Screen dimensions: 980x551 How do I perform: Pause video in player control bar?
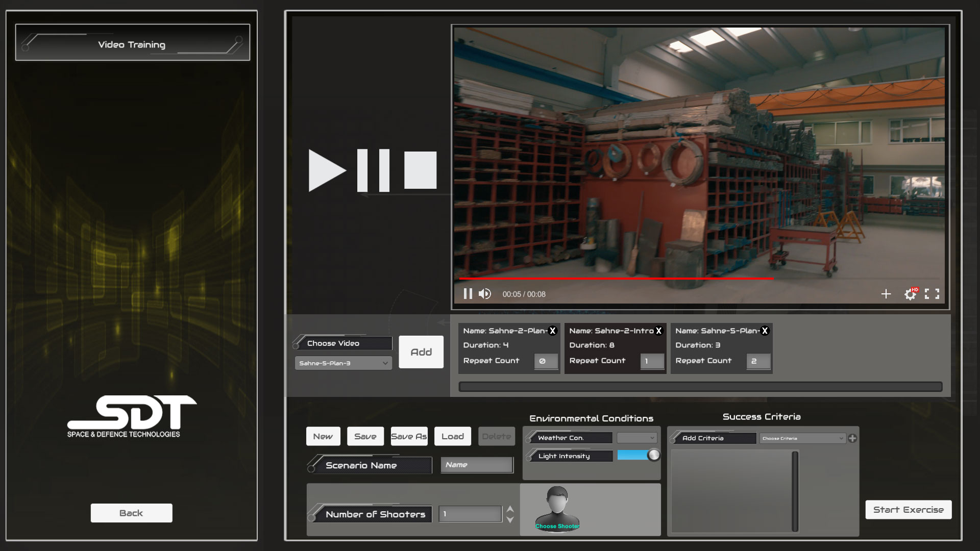tap(468, 294)
